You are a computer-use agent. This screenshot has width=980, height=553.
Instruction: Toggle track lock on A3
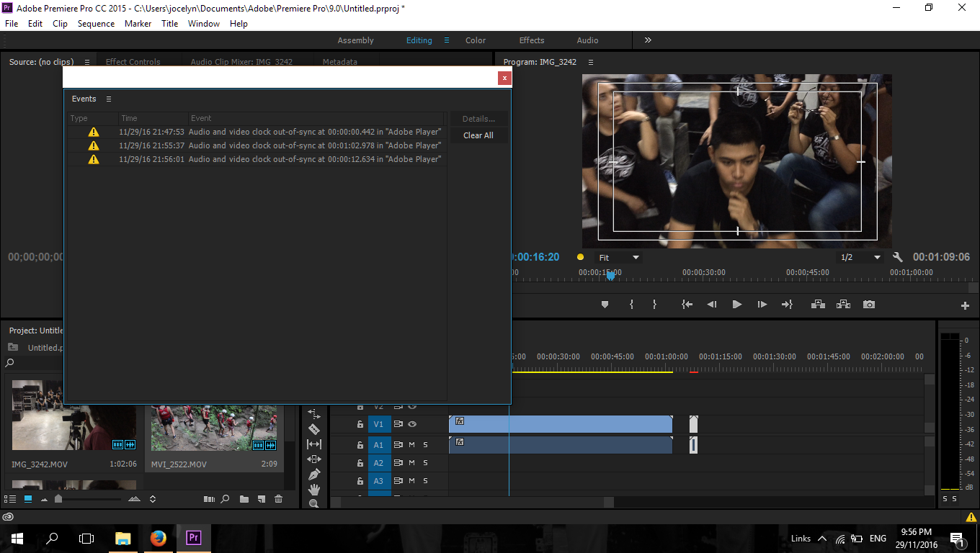(x=360, y=481)
